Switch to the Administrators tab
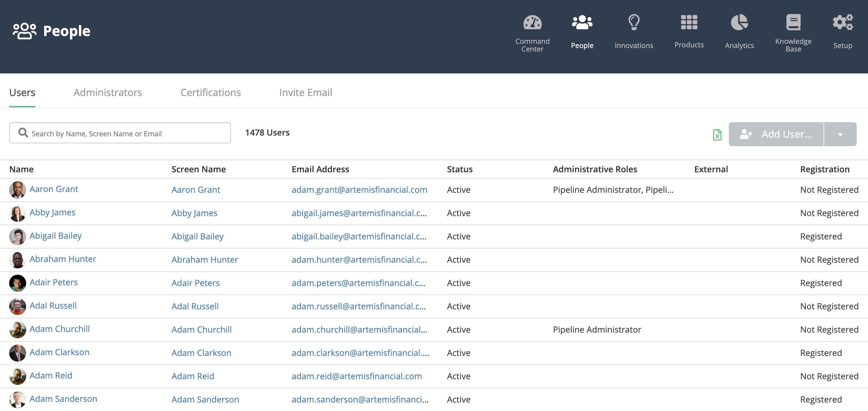The height and width of the screenshot is (411, 868). point(108,93)
